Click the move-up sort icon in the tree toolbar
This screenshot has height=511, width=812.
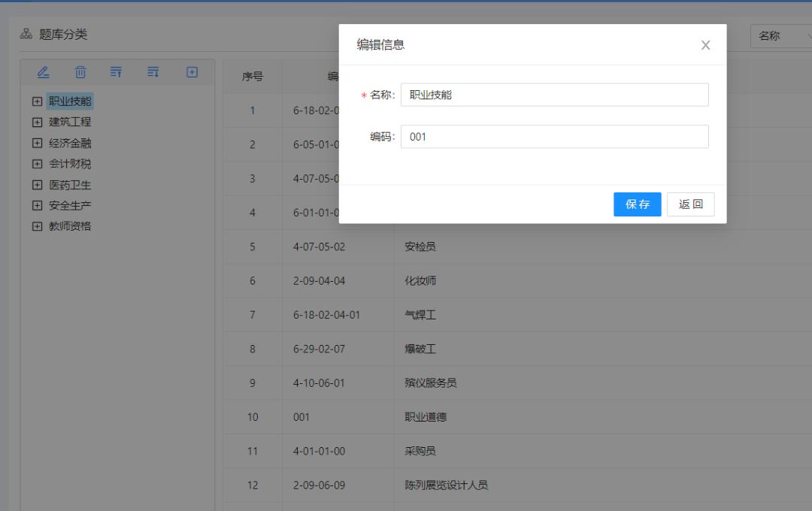point(116,72)
